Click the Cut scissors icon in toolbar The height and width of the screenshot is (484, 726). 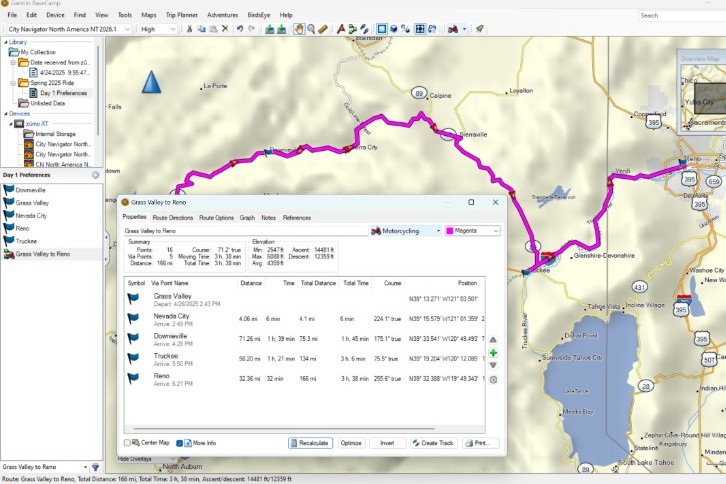pyautogui.click(x=189, y=29)
